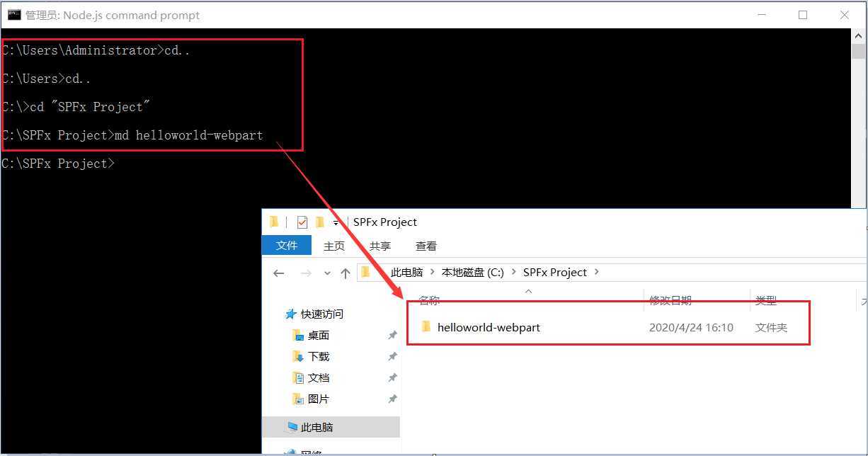The height and width of the screenshot is (456, 868).
Task: Switch to the 共享 ribbon tab
Action: pyautogui.click(x=380, y=246)
